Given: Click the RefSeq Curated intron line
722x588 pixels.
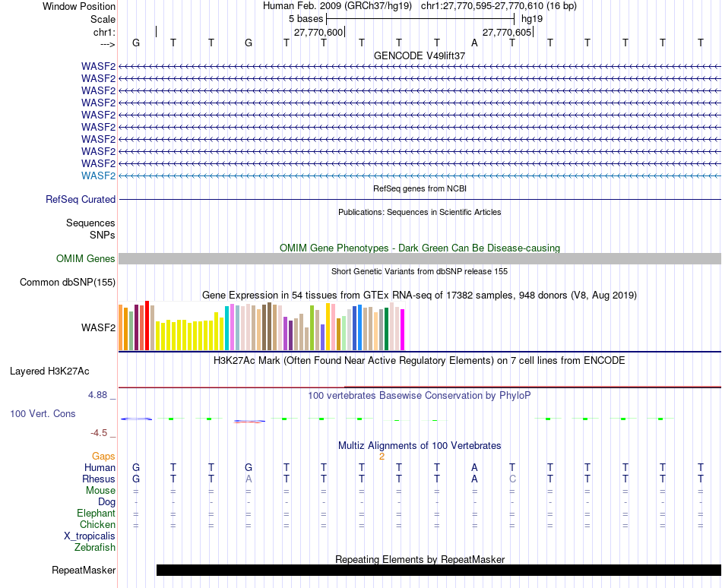Looking at the screenshot, I should coord(420,199).
